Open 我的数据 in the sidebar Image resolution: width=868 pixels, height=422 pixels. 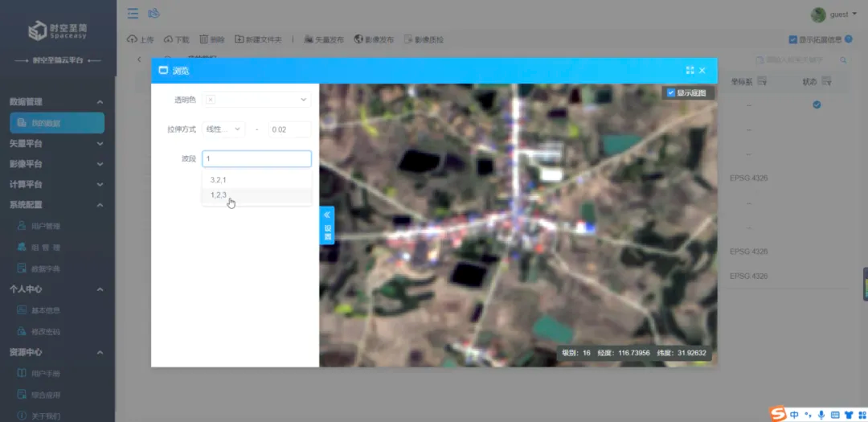(x=57, y=123)
